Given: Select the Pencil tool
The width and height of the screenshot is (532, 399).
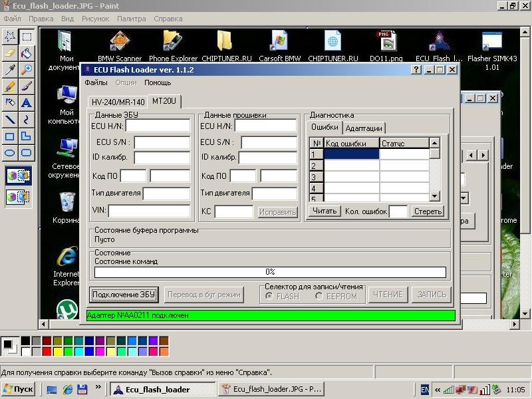Looking at the screenshot, I should point(10,86).
